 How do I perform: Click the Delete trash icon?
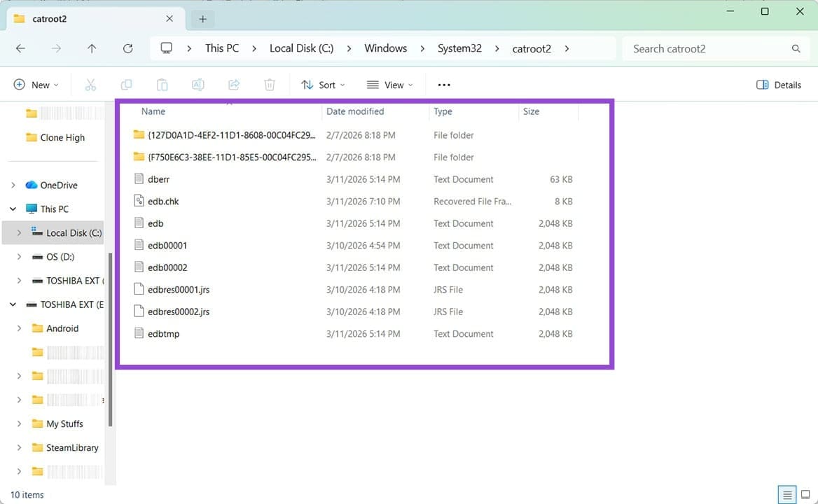[269, 84]
